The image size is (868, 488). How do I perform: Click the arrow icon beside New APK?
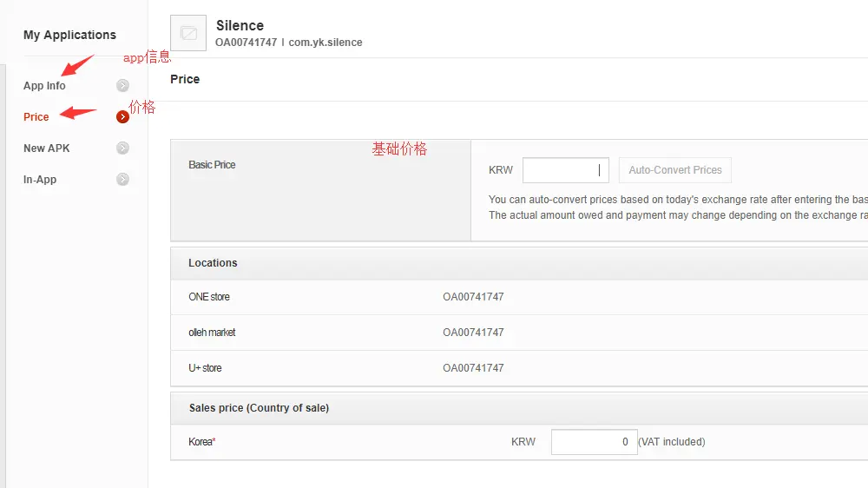pyautogui.click(x=123, y=148)
